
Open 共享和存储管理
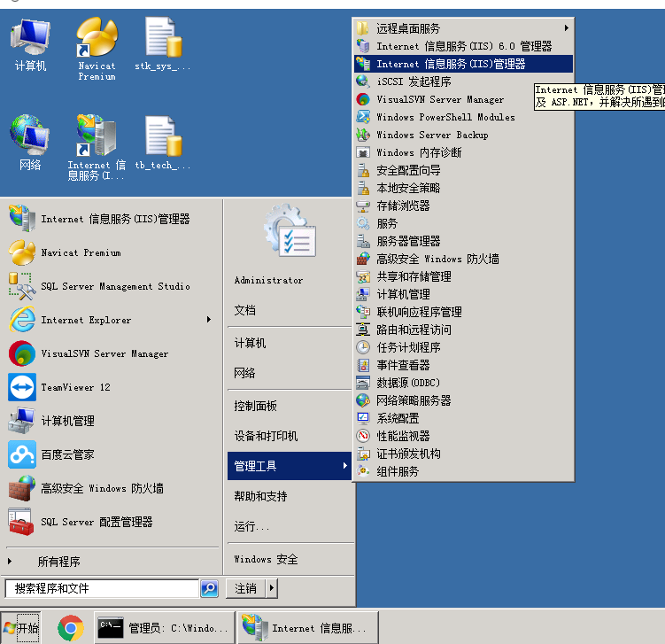[x=463, y=276]
